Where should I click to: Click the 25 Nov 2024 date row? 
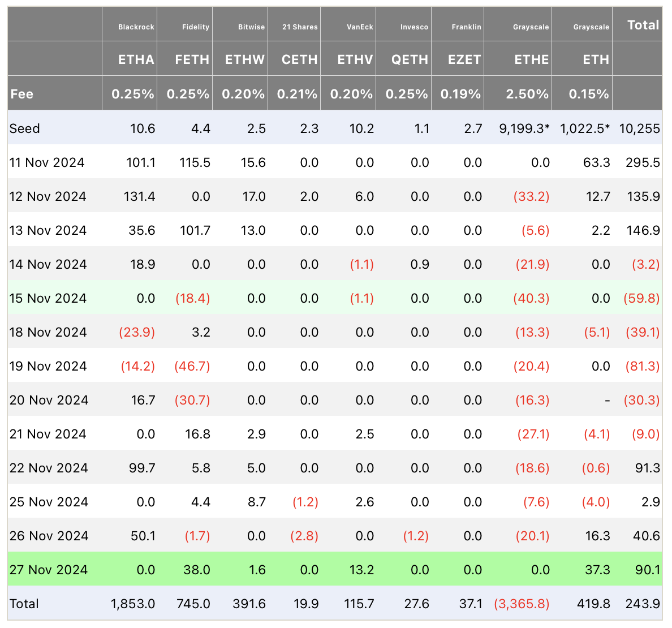click(x=49, y=501)
